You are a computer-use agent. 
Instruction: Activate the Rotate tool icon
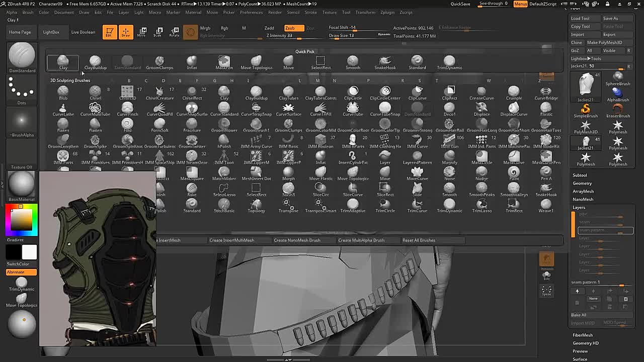point(174,32)
